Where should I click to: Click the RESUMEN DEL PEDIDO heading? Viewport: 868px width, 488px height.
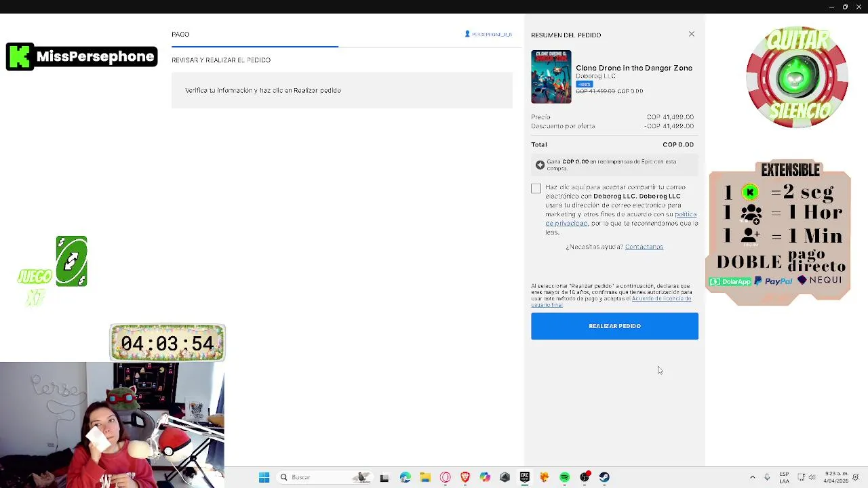[566, 35]
